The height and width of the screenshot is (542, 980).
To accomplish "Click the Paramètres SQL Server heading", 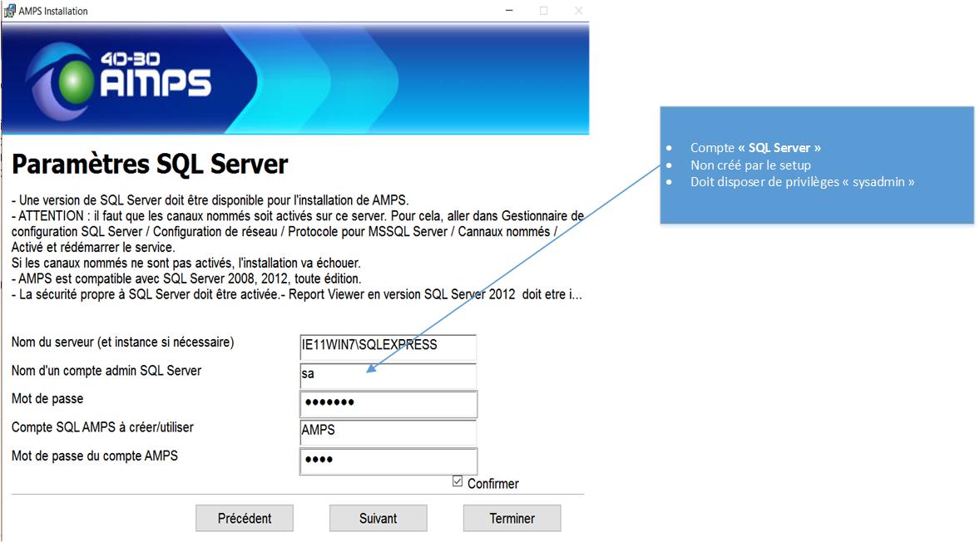I will pos(150,165).
